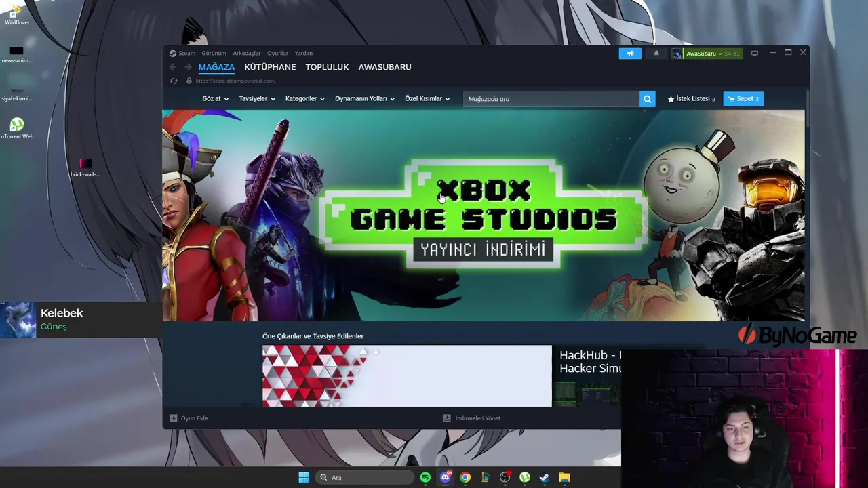Open Discord from the taskbar
Viewport: 868px width, 488px height.
point(446,477)
